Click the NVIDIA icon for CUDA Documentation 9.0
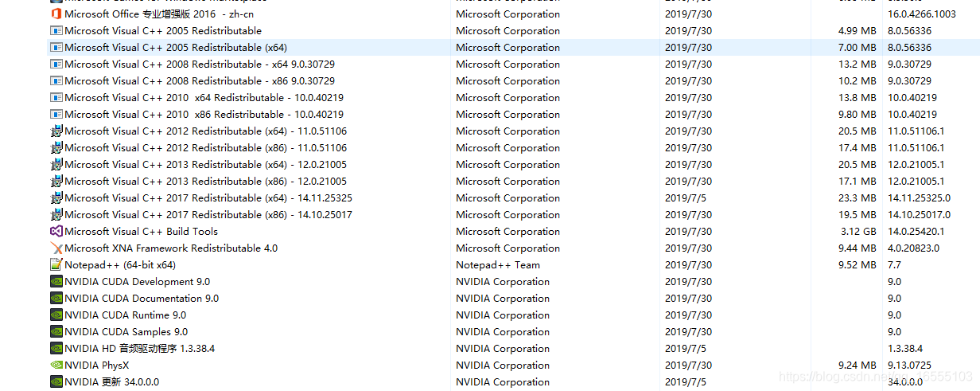Viewport: 980px width, 391px height. pyautogui.click(x=56, y=299)
